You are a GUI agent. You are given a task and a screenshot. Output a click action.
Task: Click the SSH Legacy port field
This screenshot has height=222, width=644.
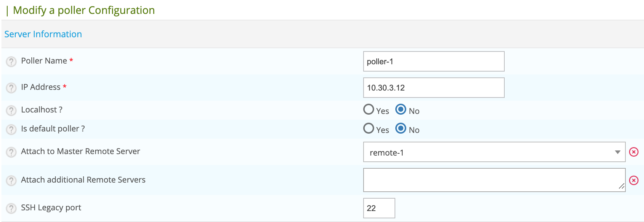[x=379, y=208]
